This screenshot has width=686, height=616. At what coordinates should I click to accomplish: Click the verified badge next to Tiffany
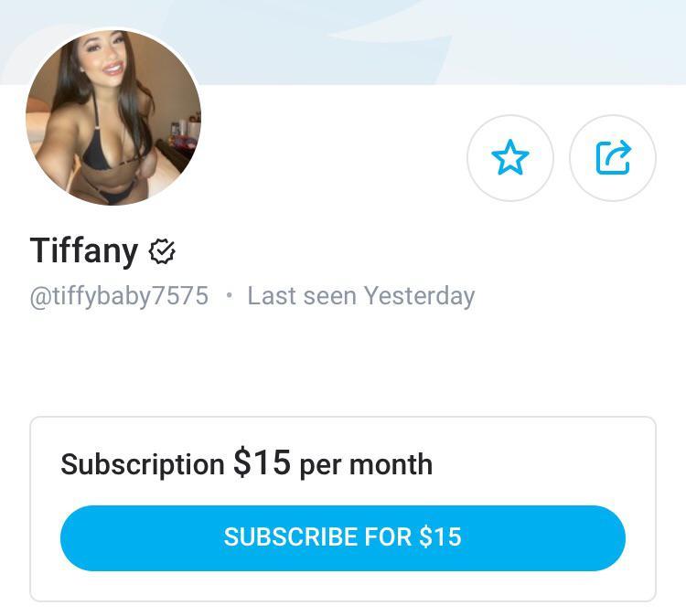[x=162, y=251]
